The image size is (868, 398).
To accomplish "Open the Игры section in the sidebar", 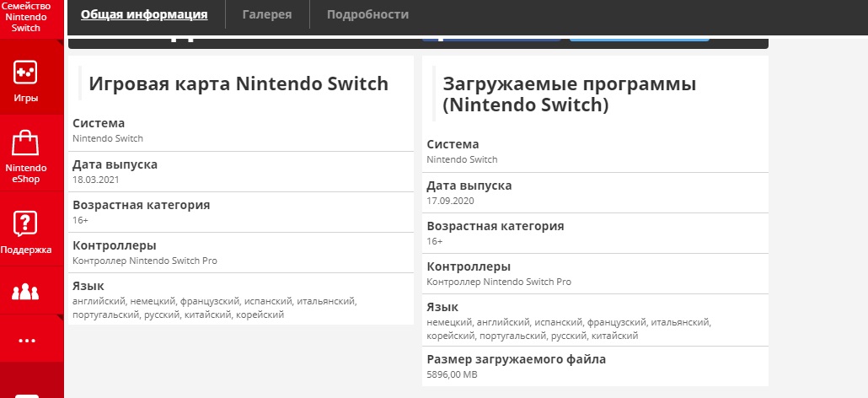I will coord(25,81).
